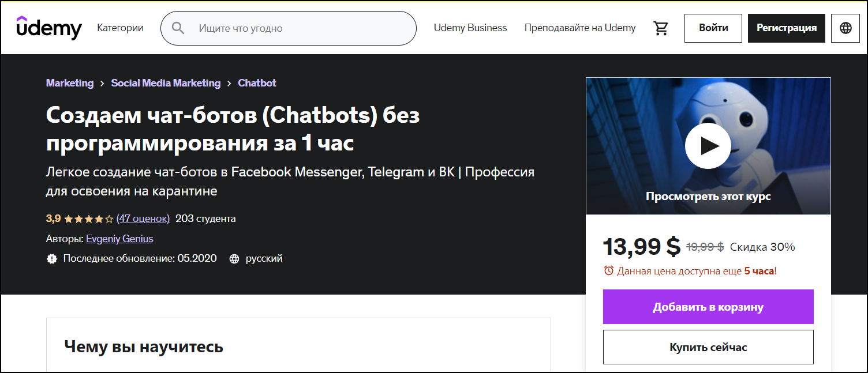Open author Evgeniy Genius profile link

click(x=119, y=239)
